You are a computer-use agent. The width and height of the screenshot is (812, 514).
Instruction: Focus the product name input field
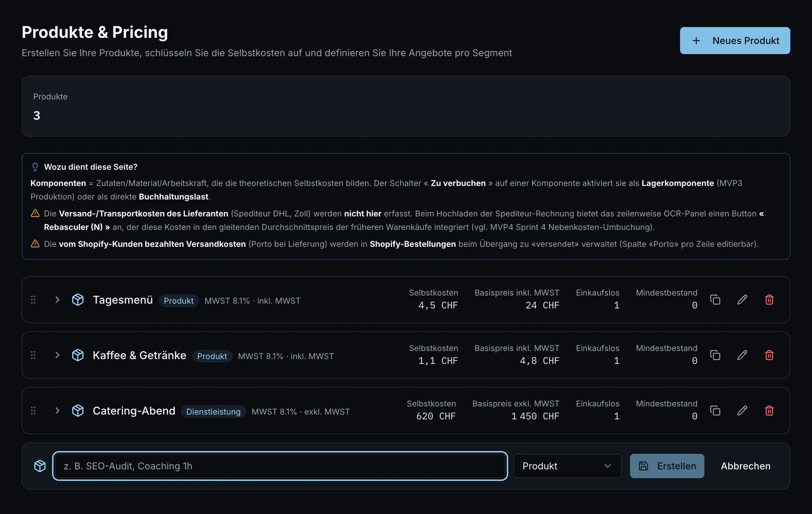coord(280,466)
